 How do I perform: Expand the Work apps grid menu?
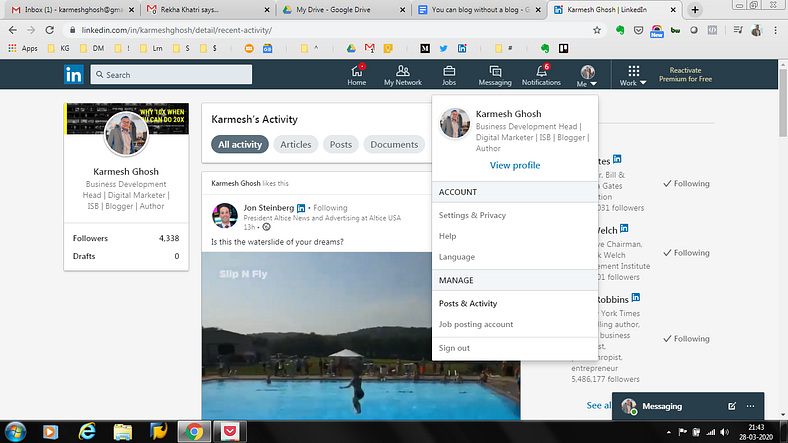633,75
